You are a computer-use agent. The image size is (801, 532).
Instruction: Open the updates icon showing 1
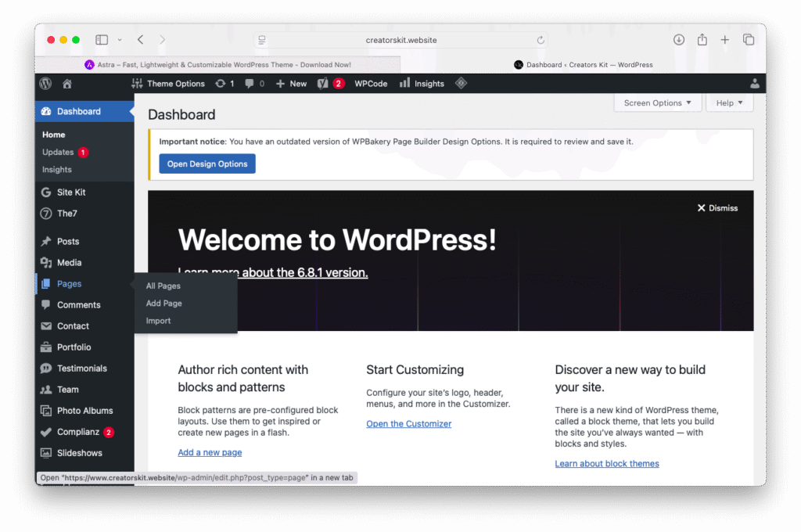point(224,83)
